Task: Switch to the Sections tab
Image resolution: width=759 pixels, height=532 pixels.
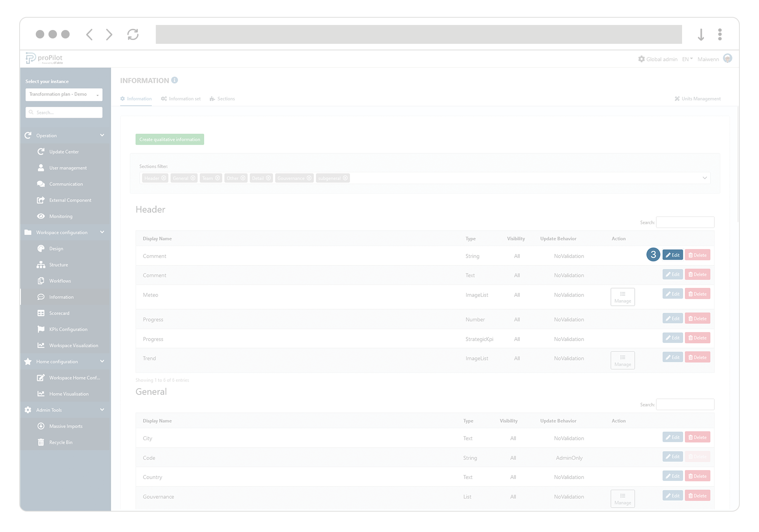Action: point(222,99)
